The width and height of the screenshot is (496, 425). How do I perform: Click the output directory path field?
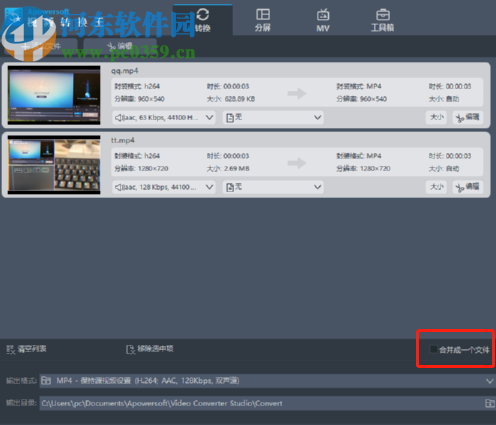pos(262,403)
